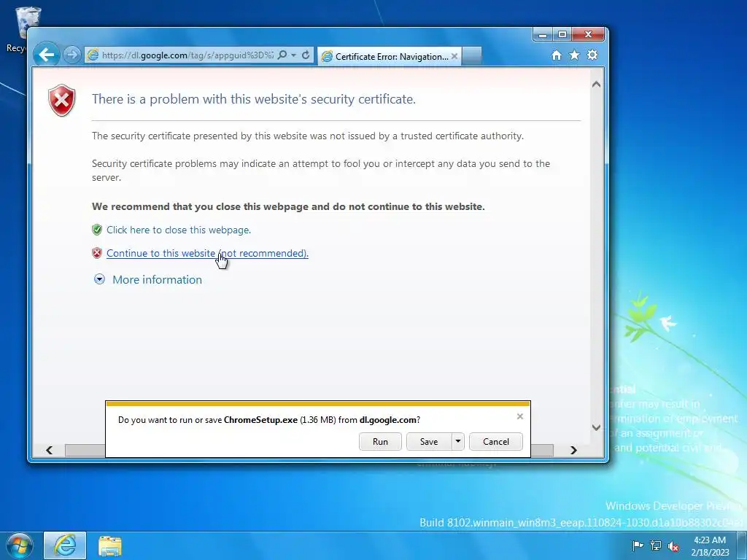Open the clock showing 4:23 AM
The height and width of the screenshot is (560, 747).
710,545
